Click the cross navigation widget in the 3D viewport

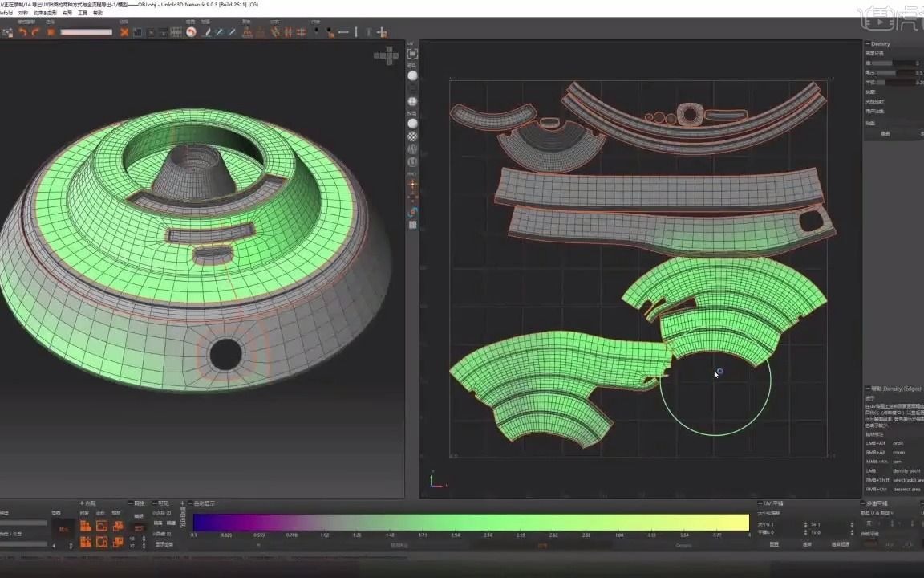[386, 55]
